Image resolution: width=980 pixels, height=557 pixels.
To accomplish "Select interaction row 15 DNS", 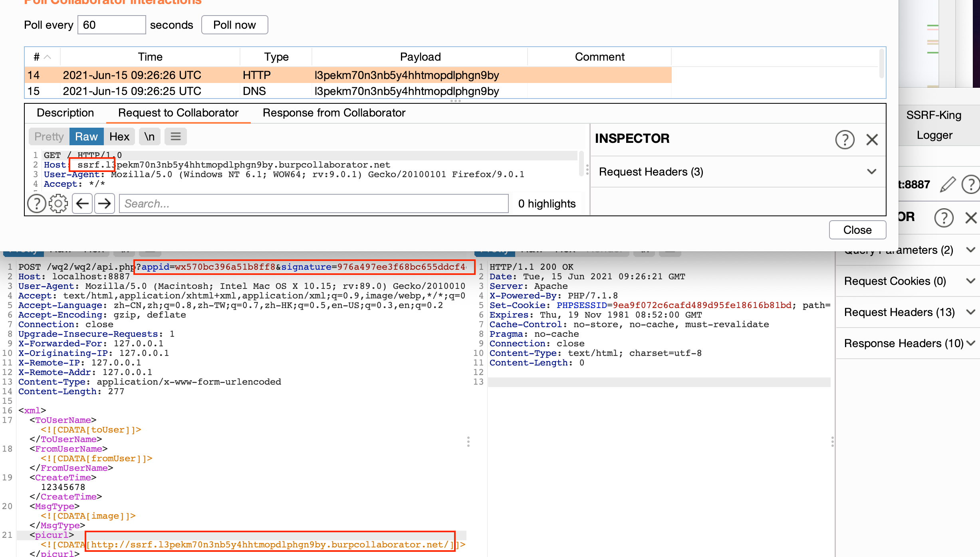I will (348, 91).
